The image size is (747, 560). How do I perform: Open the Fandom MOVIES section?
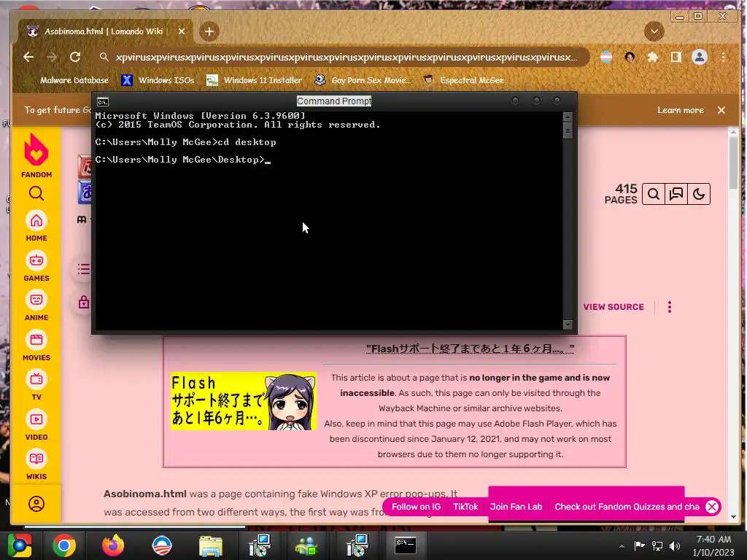point(36,345)
